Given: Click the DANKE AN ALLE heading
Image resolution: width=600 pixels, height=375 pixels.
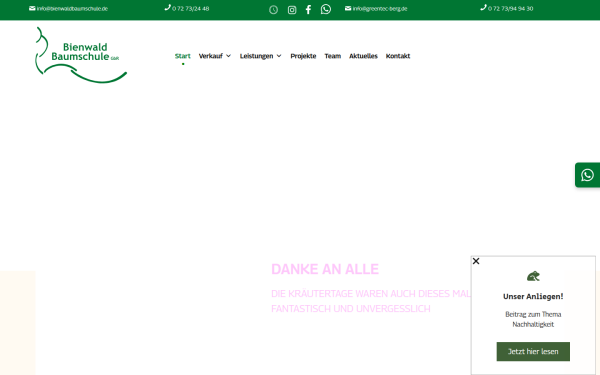Looking at the screenshot, I should point(325,269).
